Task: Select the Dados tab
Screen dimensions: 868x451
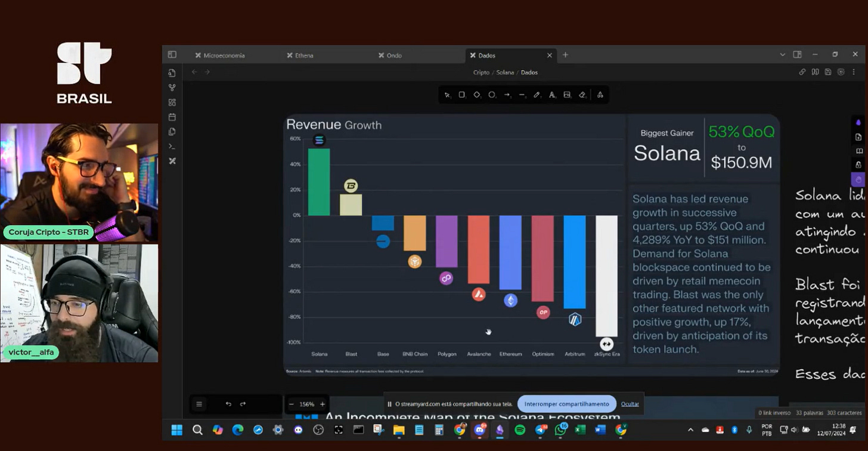Action: pos(487,55)
